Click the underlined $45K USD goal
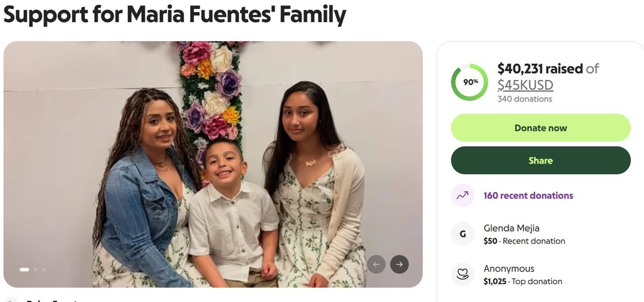This screenshot has height=302, width=644. (525, 85)
